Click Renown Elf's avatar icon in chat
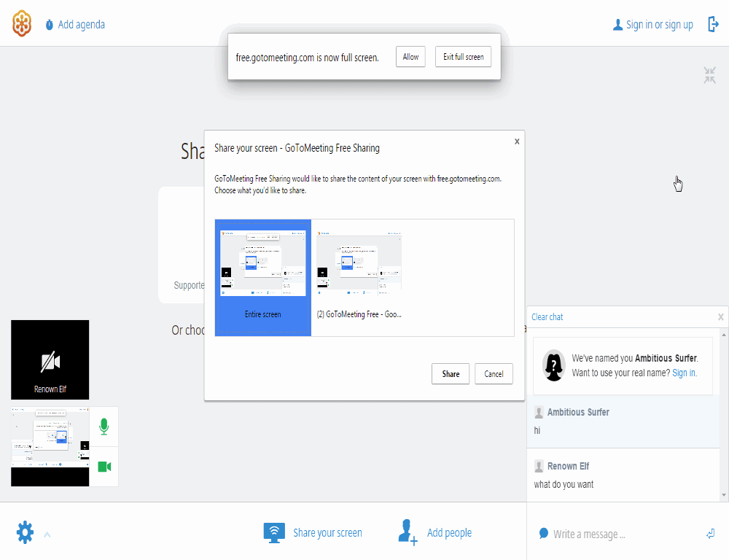The height and width of the screenshot is (560, 729). coord(539,466)
